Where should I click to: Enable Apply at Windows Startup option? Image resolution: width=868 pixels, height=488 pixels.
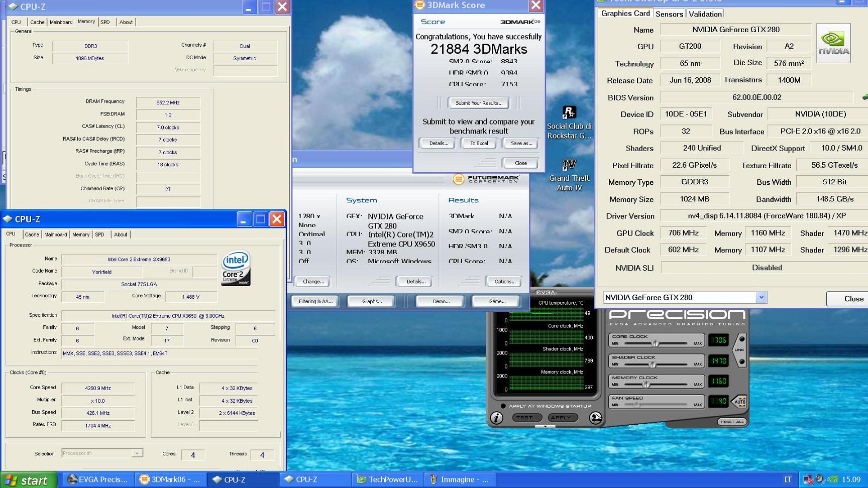click(503, 406)
